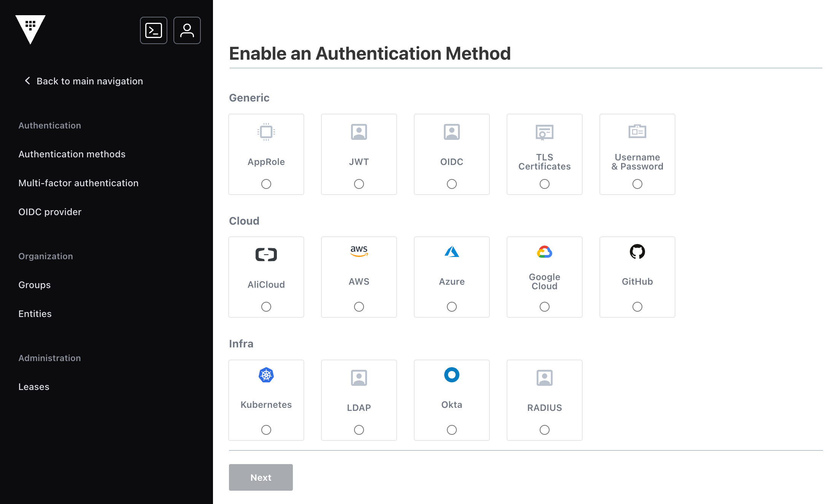839x504 pixels.
Task: Click the LDAP card label
Action: tap(359, 408)
